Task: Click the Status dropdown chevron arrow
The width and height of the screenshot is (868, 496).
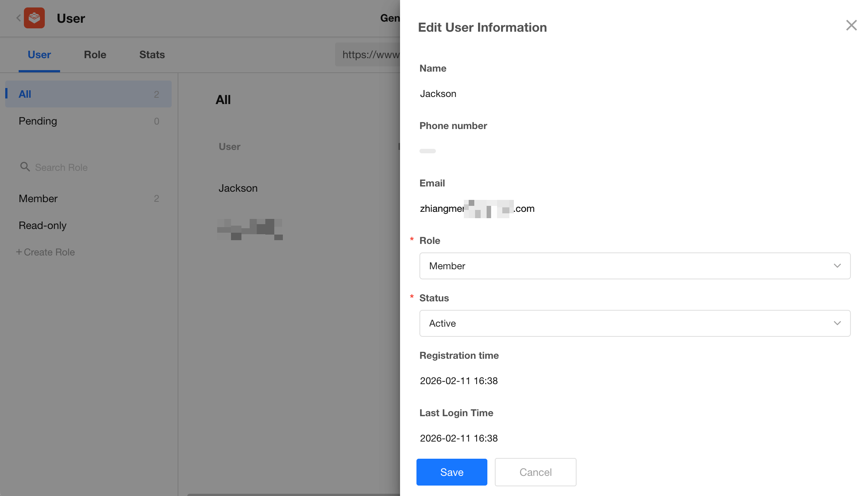Action: click(837, 323)
